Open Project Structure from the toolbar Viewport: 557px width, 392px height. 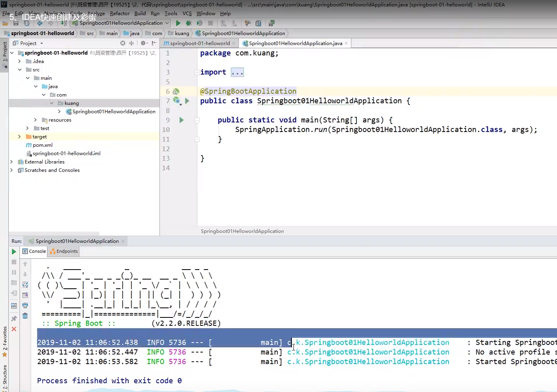[258, 24]
